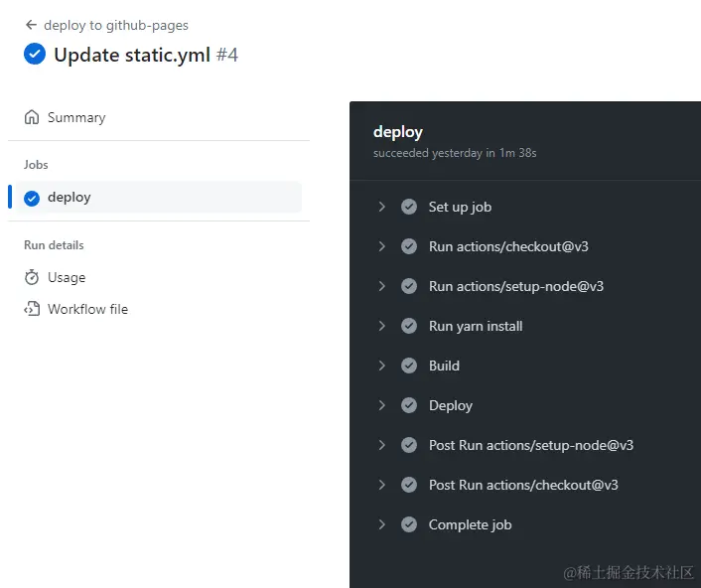This screenshot has width=701, height=588.
Task: Expand the Set up job step chevron
Action: pos(382,207)
